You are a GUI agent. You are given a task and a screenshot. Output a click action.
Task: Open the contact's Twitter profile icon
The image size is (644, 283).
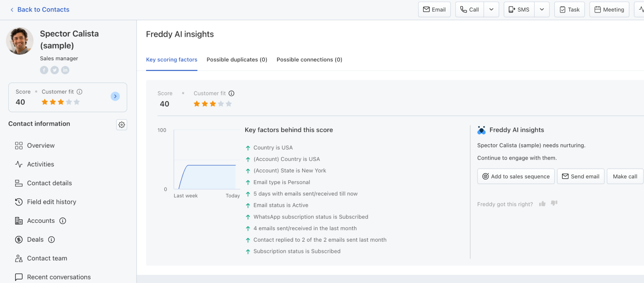pyautogui.click(x=54, y=70)
